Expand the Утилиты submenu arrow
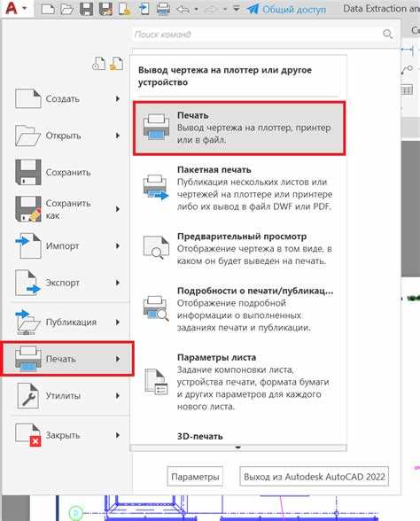Viewport: 420px width, 521px height. click(x=118, y=395)
